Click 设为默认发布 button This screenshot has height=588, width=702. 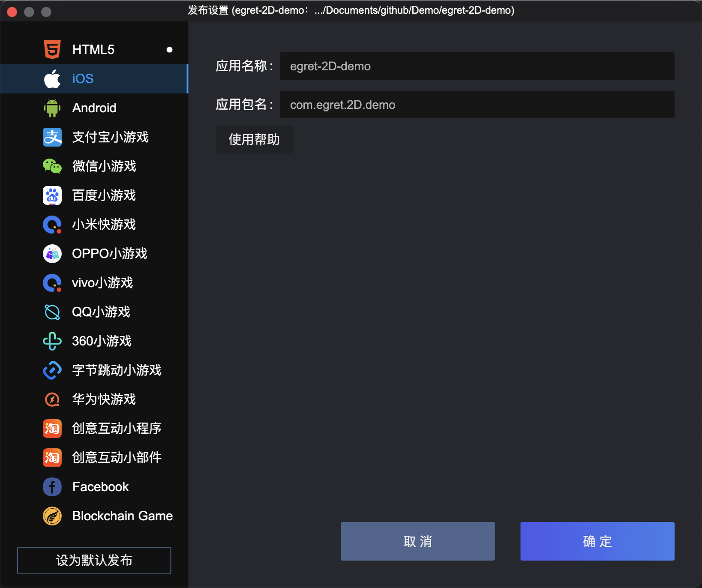click(94, 561)
